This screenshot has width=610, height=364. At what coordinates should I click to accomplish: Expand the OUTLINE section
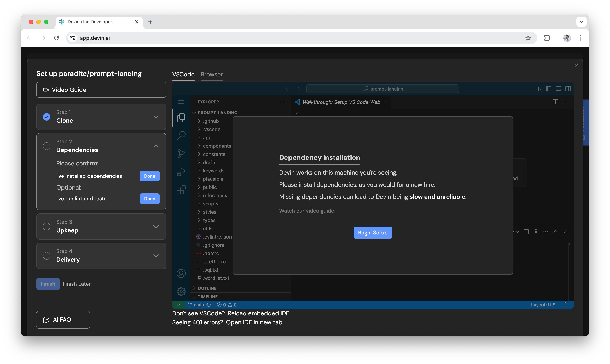[x=207, y=288]
